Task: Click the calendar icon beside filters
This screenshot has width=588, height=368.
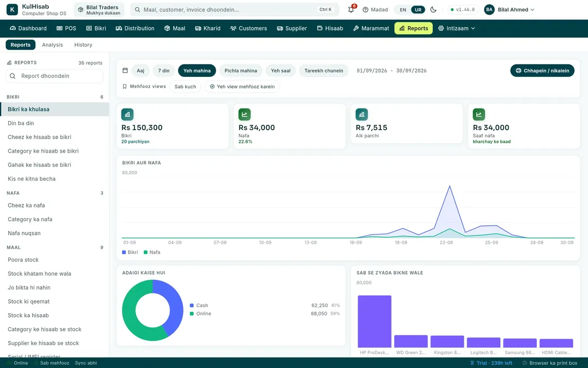Action: coord(125,70)
